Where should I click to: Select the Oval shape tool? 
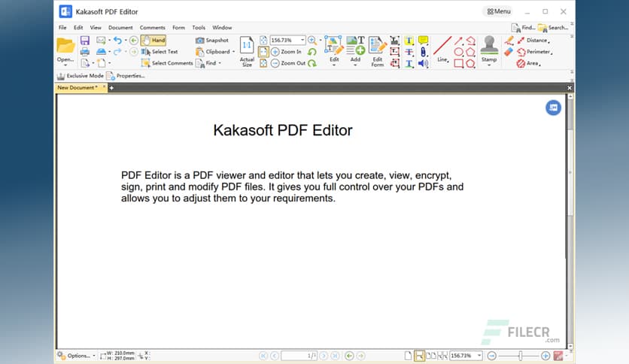pyautogui.click(x=458, y=52)
